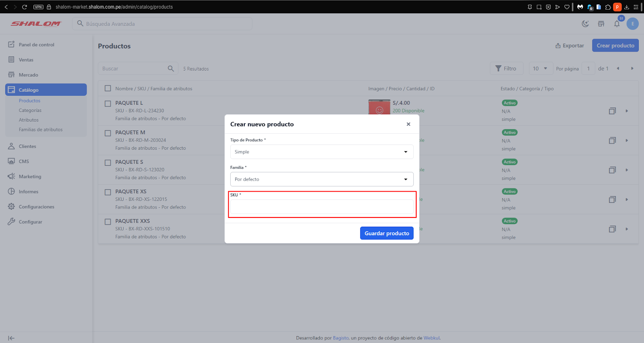Open Categorías in the Catálogo submenu
Viewport: 644px width, 343px height.
tap(30, 110)
